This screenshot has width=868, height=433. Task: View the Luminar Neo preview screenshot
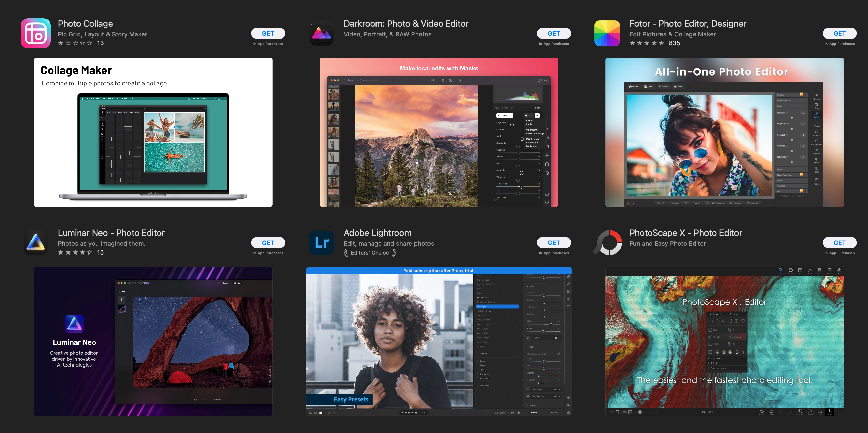[x=153, y=341]
